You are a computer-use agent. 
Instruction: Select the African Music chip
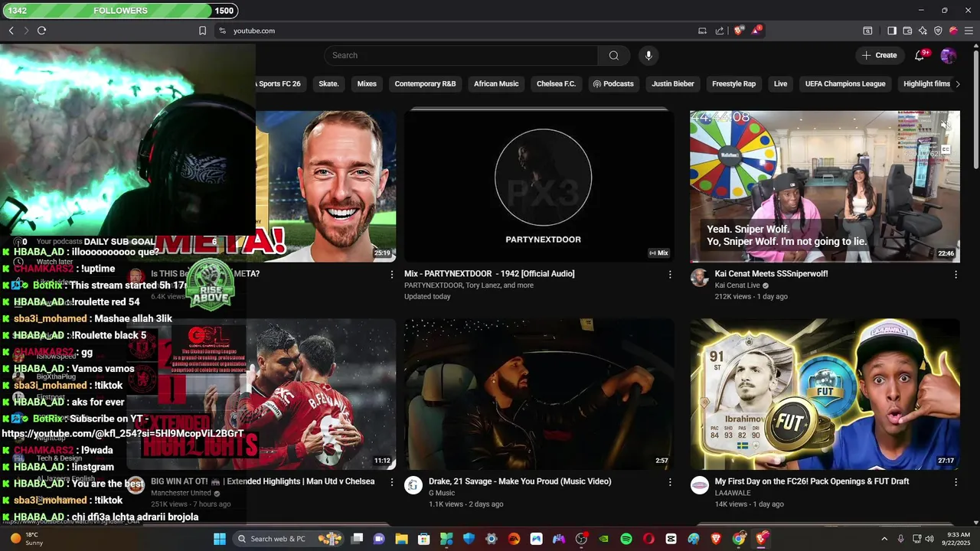click(496, 83)
